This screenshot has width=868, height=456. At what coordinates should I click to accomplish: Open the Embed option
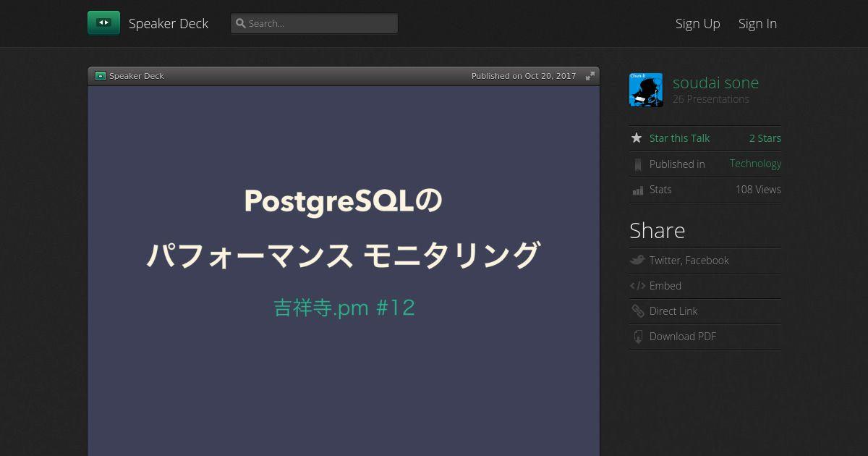[665, 286]
